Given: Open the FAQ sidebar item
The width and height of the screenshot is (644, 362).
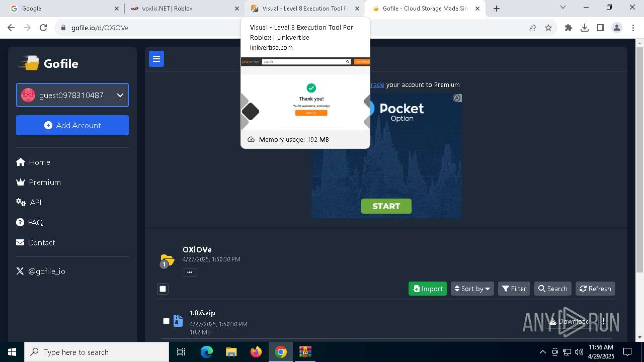Looking at the screenshot, I should point(30,222).
